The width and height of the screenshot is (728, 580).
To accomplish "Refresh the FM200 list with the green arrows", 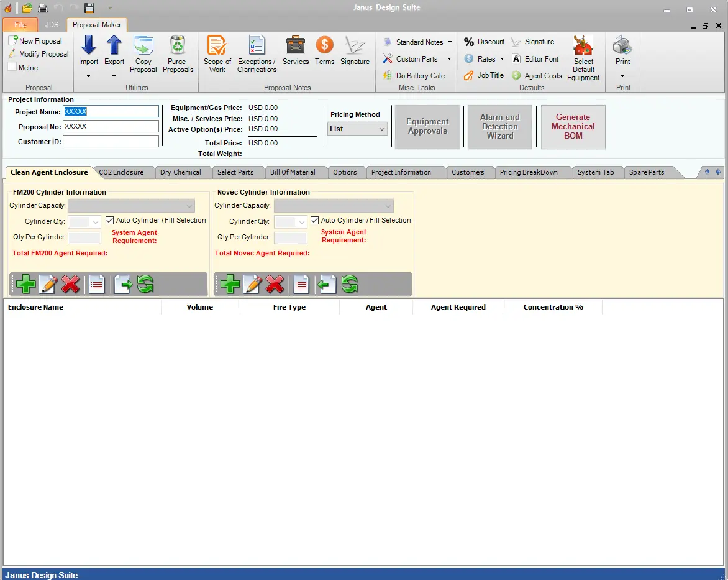I will pos(145,285).
